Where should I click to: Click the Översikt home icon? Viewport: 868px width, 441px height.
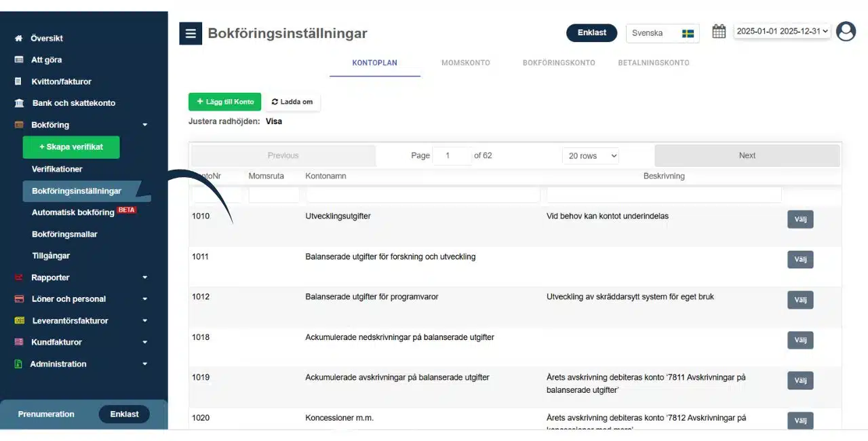[x=18, y=39]
